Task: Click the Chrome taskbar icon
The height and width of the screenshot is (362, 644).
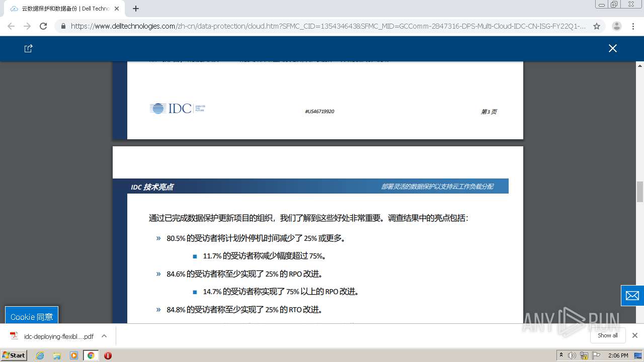Action: point(91,355)
